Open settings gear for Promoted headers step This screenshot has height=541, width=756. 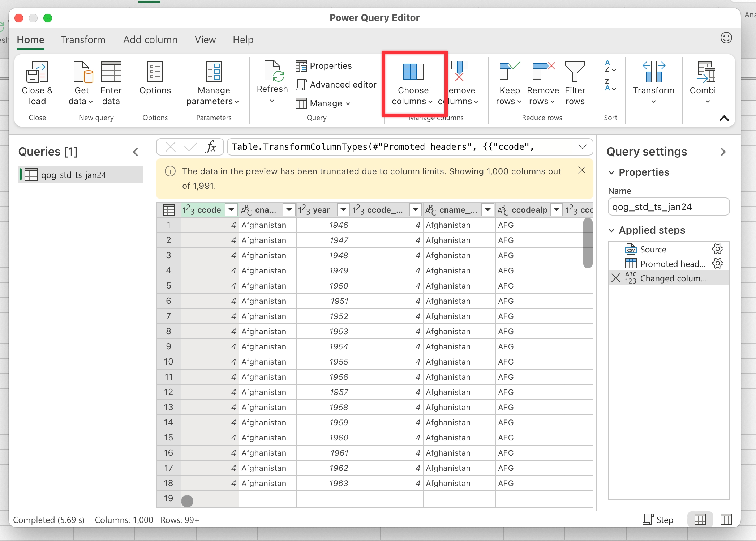point(717,263)
